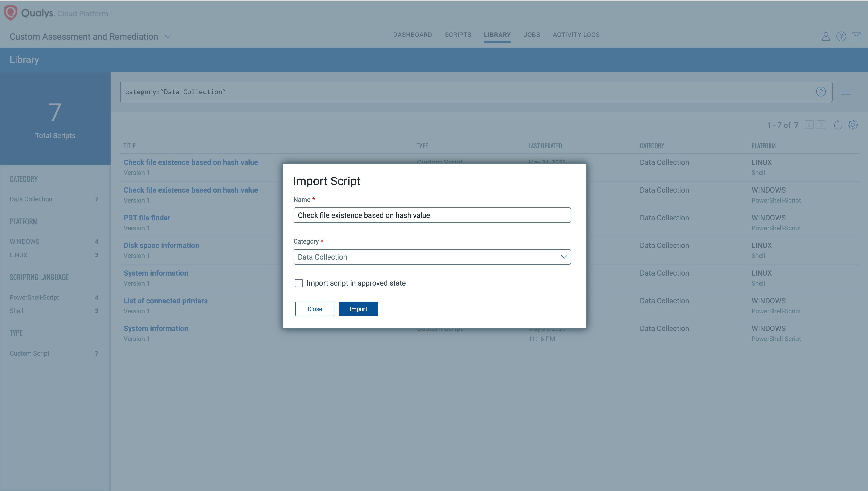
Task: Click the script Name input field
Action: coord(432,215)
